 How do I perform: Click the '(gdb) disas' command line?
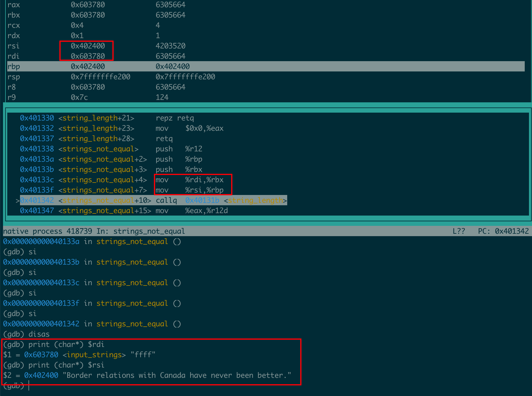pos(26,334)
